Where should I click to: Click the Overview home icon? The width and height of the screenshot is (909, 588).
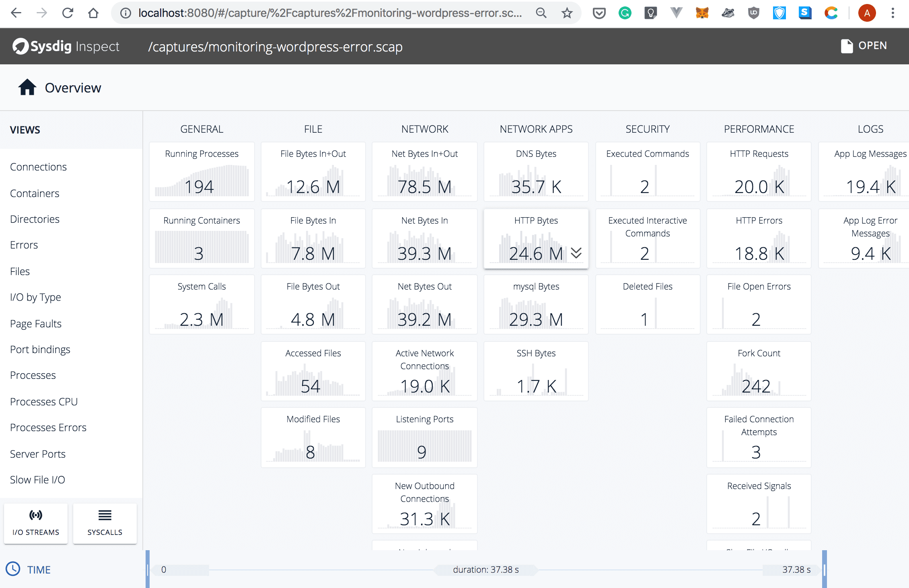pyautogui.click(x=27, y=87)
